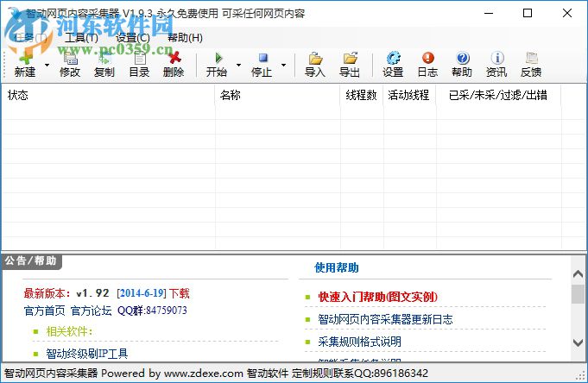Click the 复制 (Copy) toolbar icon

click(104, 65)
